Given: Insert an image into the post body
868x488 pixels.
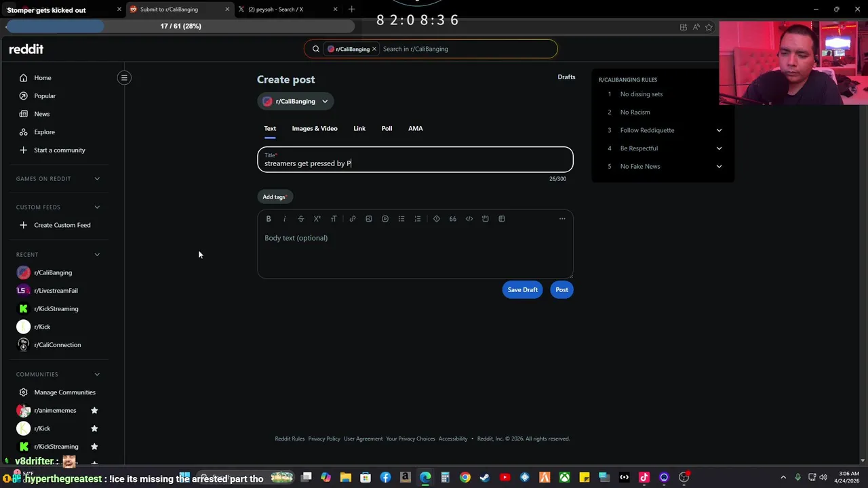Looking at the screenshot, I should (x=369, y=219).
